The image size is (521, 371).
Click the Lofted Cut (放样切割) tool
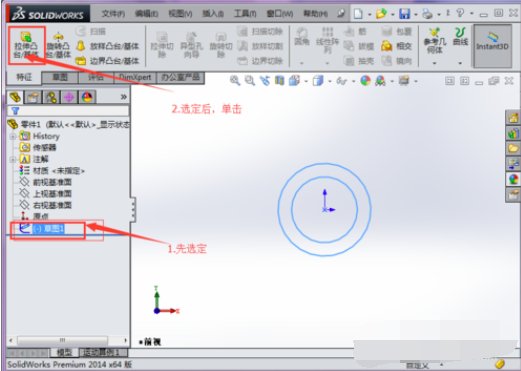[260, 46]
